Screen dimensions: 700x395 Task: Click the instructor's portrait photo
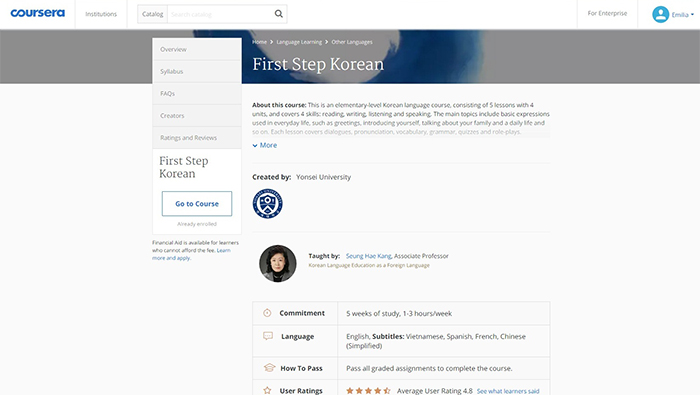coord(278,263)
